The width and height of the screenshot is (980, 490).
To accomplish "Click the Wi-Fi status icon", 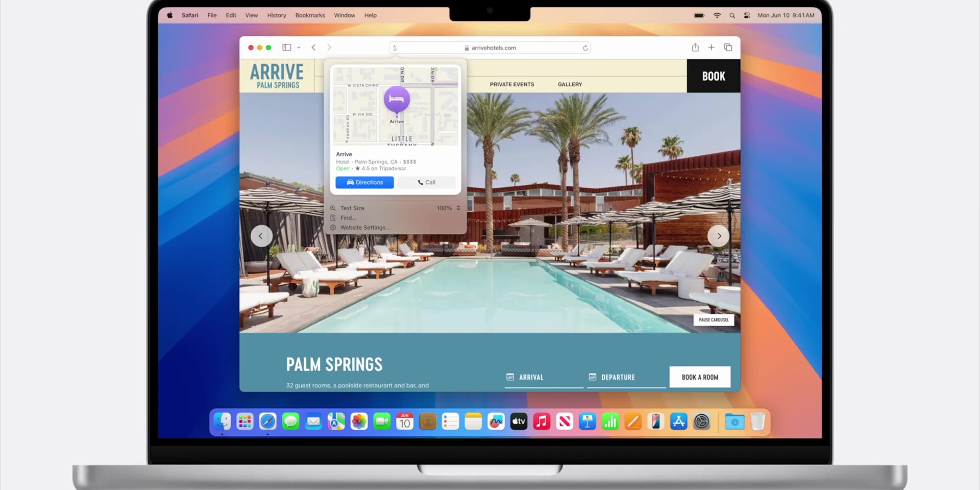I will (x=717, y=15).
